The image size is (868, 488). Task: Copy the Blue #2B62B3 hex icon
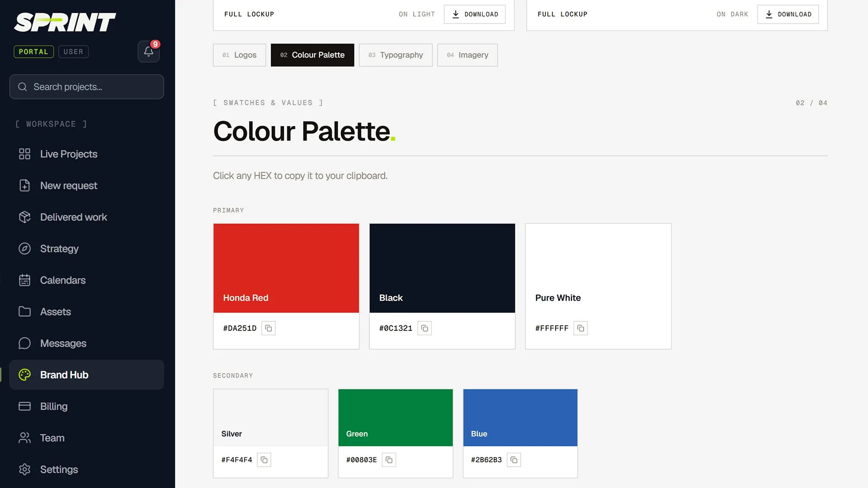(x=514, y=460)
